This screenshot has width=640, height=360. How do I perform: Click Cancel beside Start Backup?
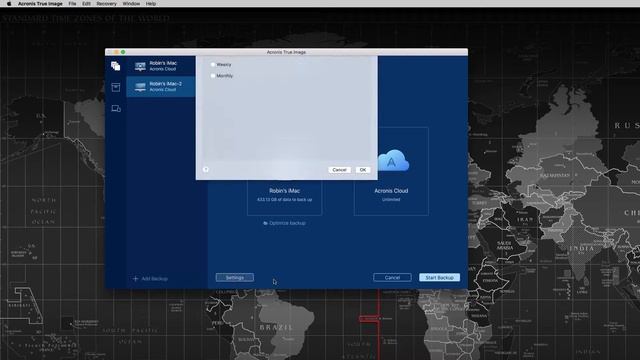(392, 278)
